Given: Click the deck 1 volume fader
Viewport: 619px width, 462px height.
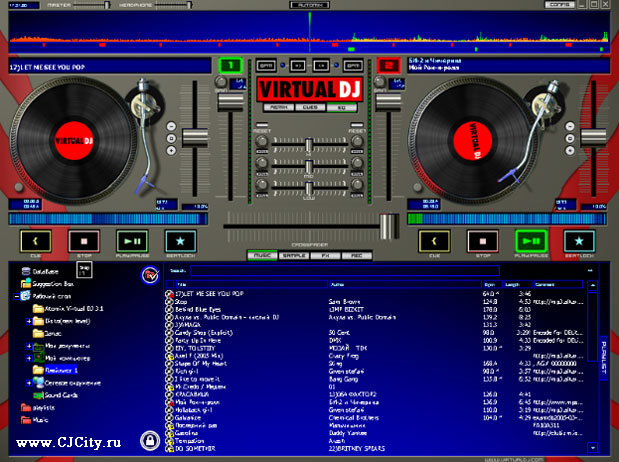Looking at the screenshot, I should click(x=231, y=103).
